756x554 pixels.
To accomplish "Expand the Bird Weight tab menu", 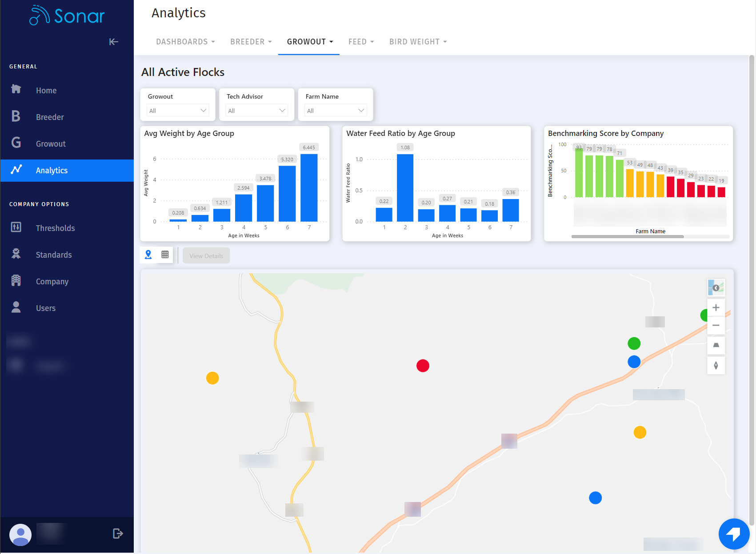I will (x=418, y=42).
